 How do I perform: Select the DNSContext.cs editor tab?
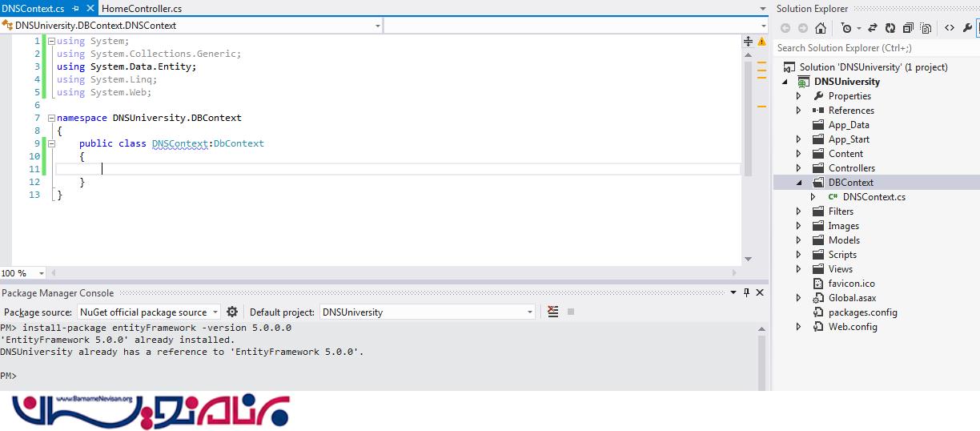click(33, 8)
